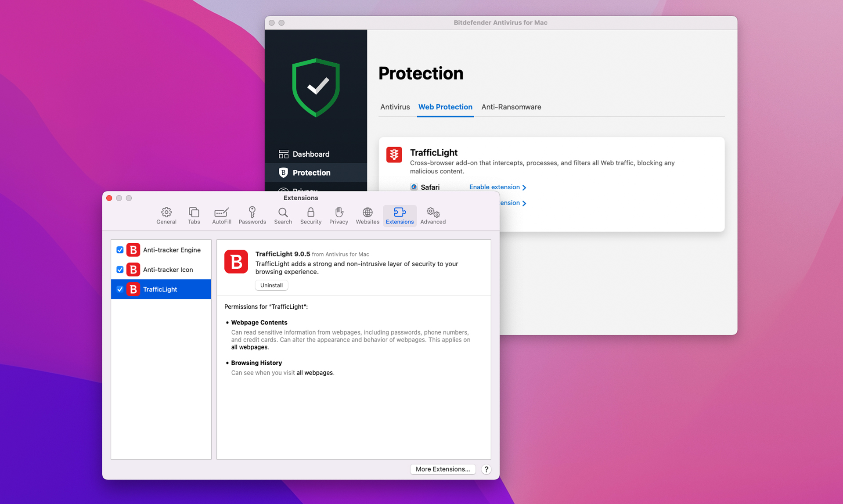Toggle the Anti-tracker Icon checkbox
The image size is (843, 504).
click(120, 270)
